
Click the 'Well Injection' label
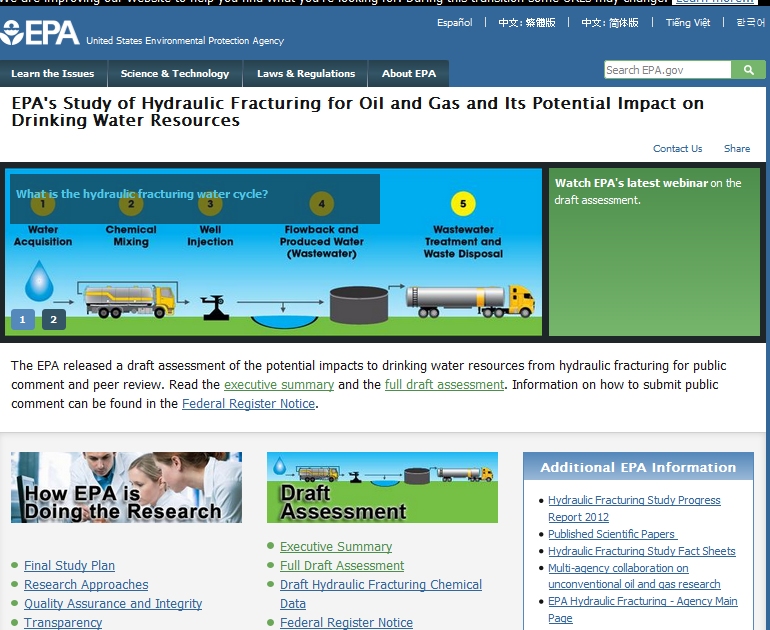click(210, 236)
